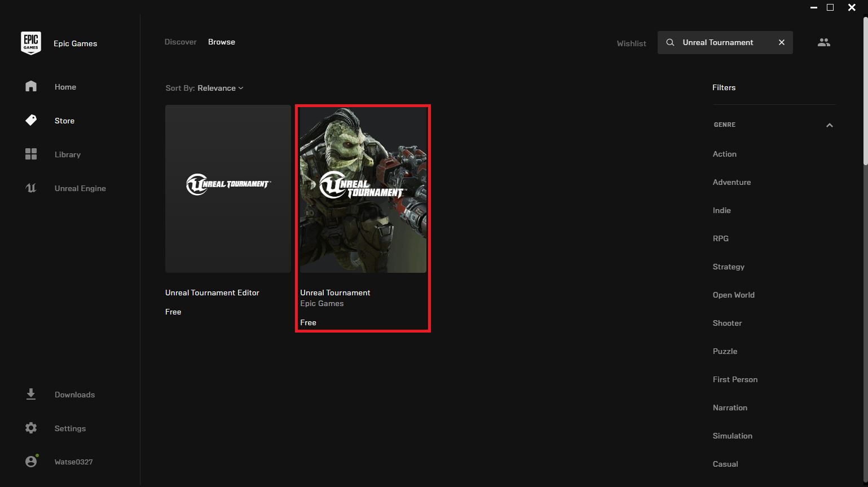Filter by Shooter genre
868x487 pixels.
coord(727,323)
